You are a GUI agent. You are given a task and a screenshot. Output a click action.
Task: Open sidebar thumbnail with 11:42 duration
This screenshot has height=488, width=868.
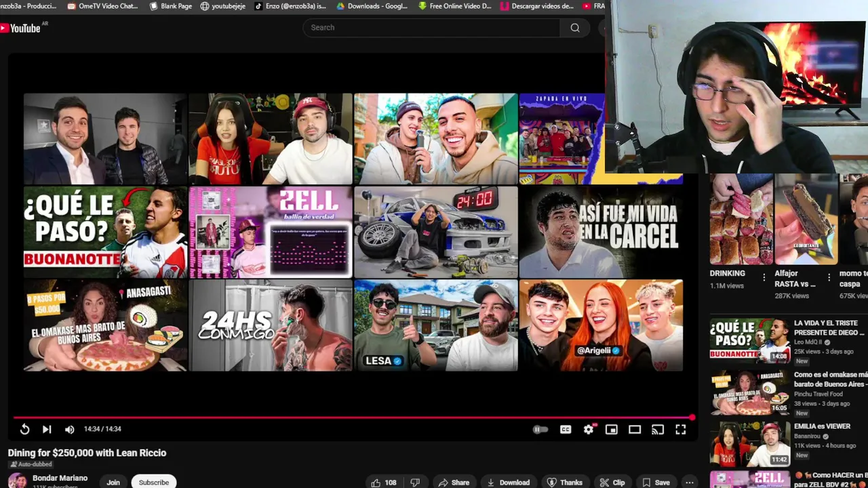[750, 443]
